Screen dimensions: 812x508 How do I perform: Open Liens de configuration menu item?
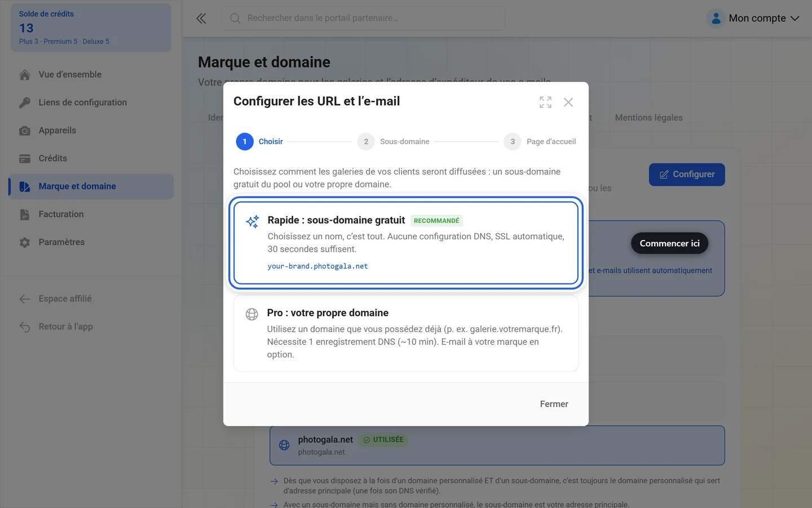coord(91,103)
